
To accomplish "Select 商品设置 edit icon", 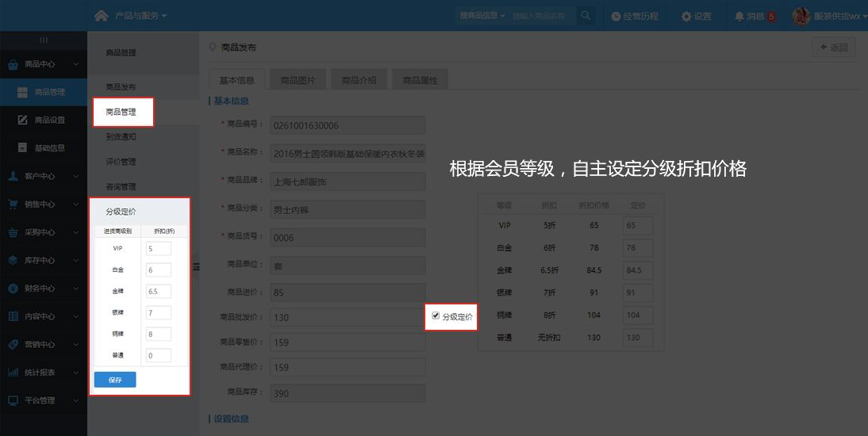I will point(23,120).
